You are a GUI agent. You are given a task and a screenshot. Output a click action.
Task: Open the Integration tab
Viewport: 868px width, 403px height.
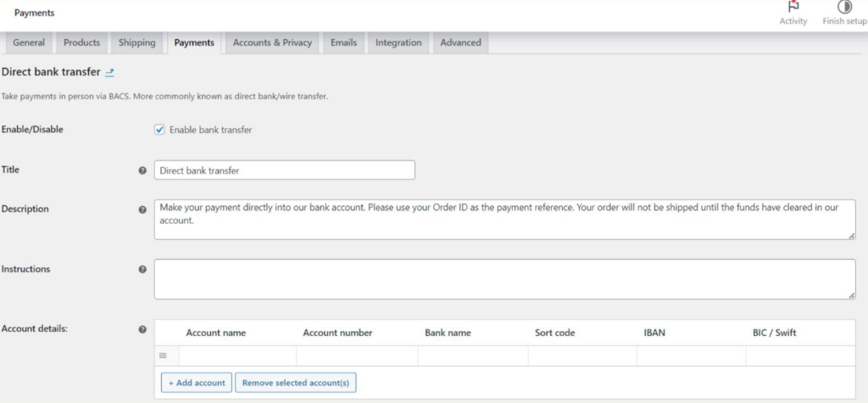click(398, 42)
